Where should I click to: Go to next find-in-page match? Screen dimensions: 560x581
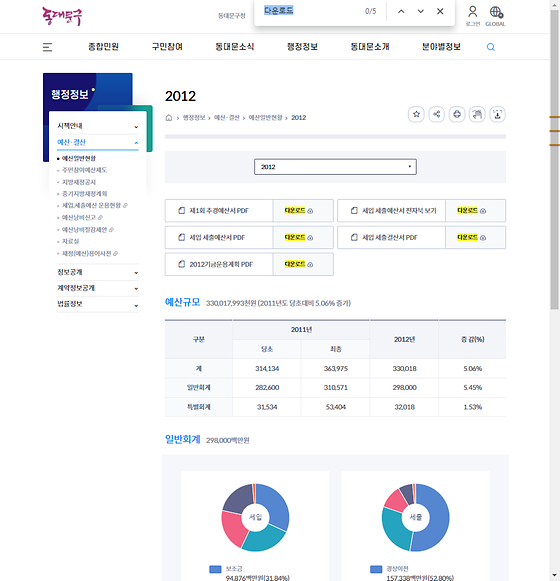click(x=421, y=11)
